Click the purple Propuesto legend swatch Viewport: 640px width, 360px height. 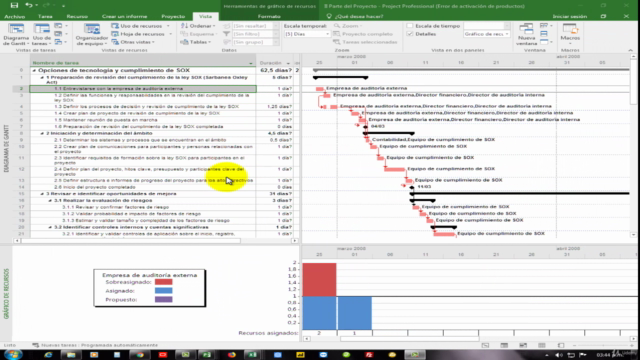click(164, 300)
